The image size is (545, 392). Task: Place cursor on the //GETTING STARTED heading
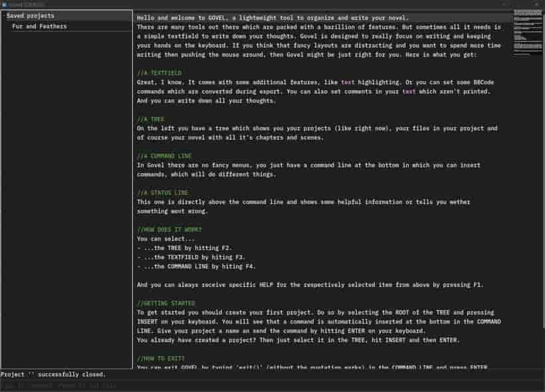(166, 303)
